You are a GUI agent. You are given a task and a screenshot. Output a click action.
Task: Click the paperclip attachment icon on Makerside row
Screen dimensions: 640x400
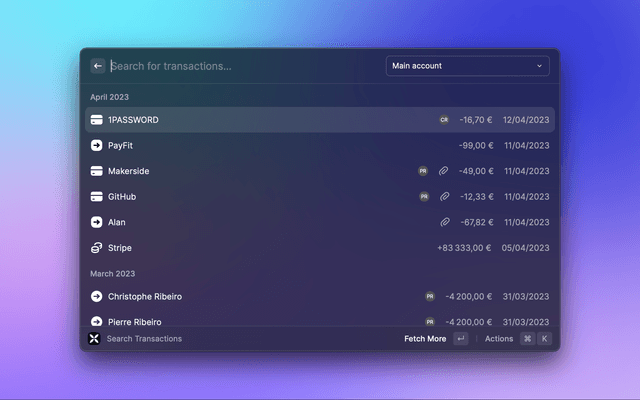coord(444,171)
